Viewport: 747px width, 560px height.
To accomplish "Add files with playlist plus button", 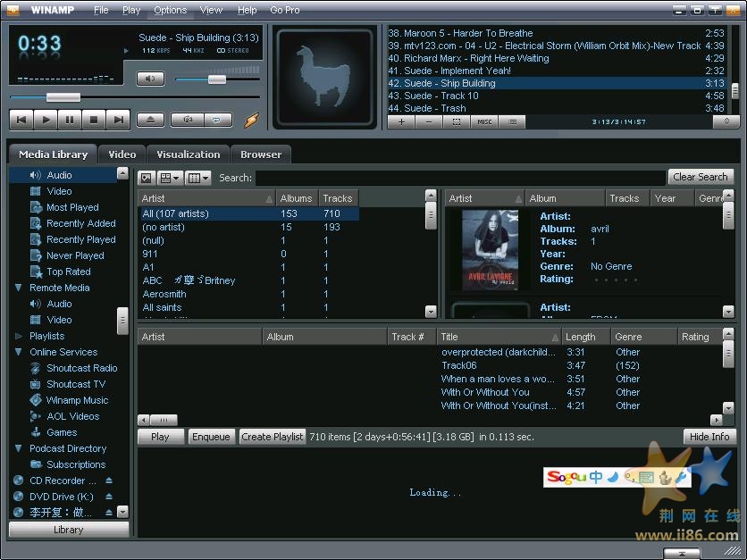I will click(402, 121).
